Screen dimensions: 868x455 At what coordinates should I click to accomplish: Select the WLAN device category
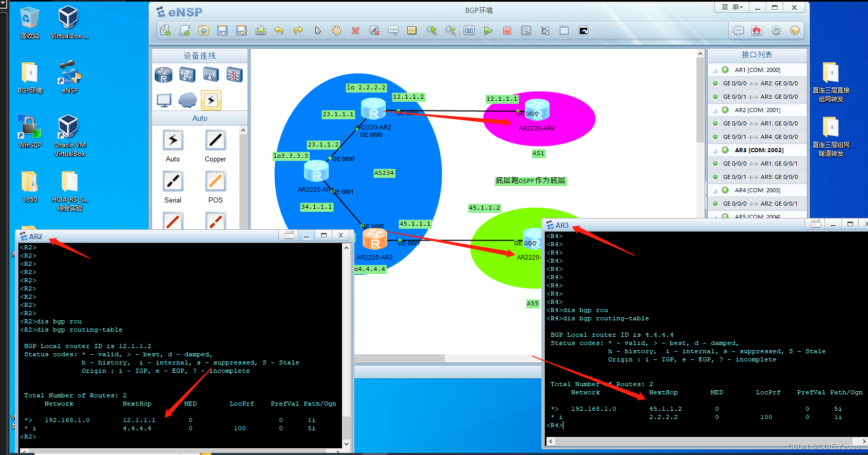click(211, 75)
